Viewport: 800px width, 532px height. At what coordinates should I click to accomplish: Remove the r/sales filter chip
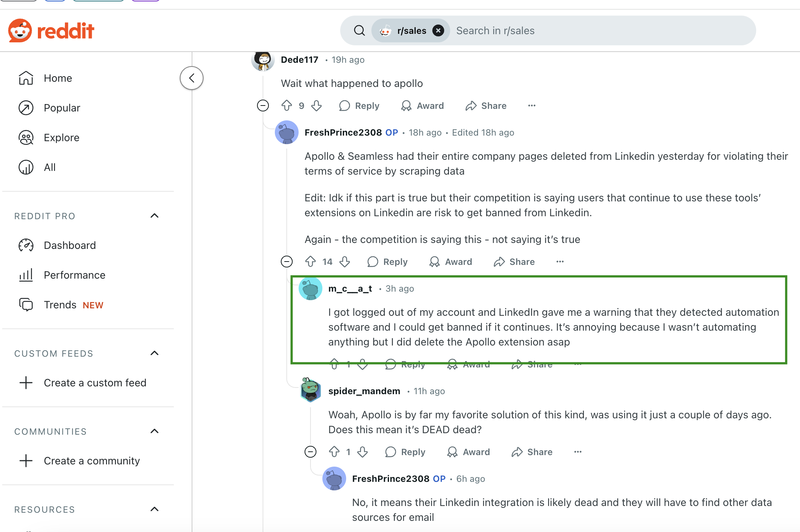click(438, 30)
